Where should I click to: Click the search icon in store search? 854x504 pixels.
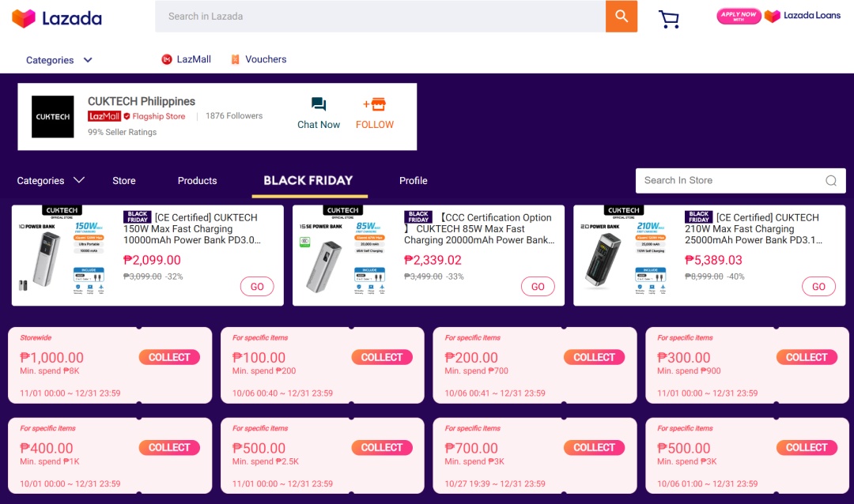[831, 180]
